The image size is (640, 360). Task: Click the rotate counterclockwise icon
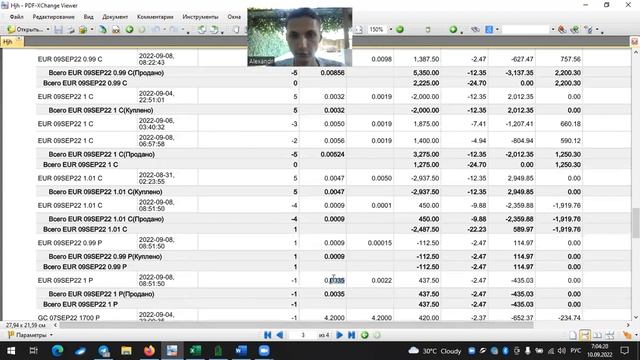(x=201, y=29)
